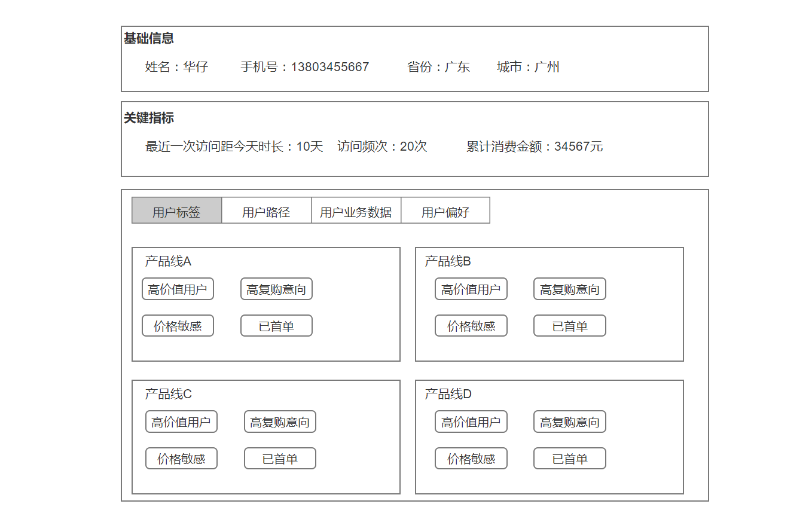Select 已首单 tag in 产品线A
812x507 pixels.
point(276,326)
